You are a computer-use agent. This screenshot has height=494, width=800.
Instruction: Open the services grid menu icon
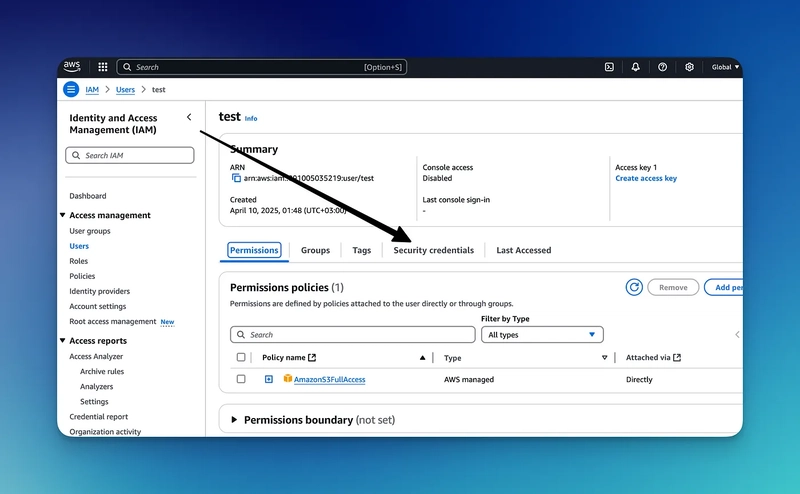click(x=103, y=67)
